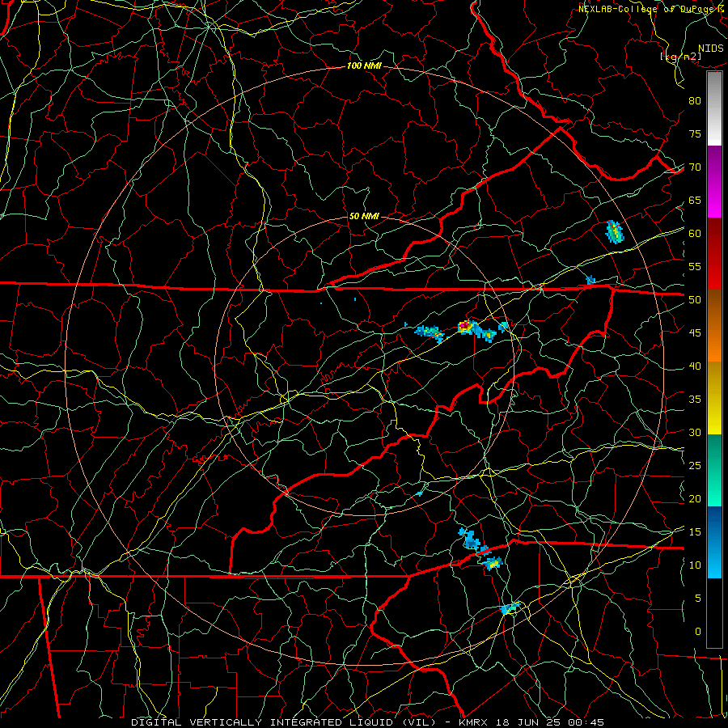Click the 45 value on the VIL scale

pyautogui.click(x=695, y=333)
